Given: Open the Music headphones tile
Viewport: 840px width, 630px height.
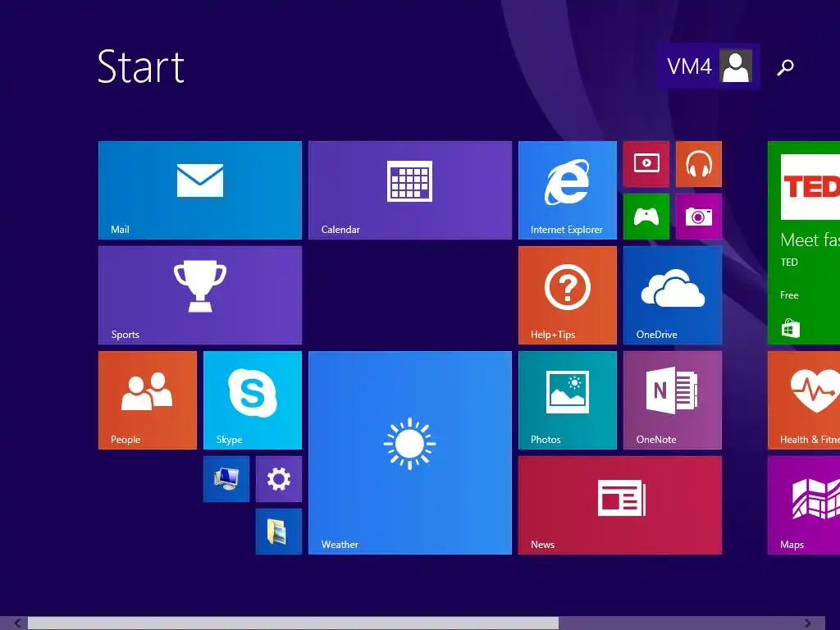Looking at the screenshot, I should click(x=699, y=164).
